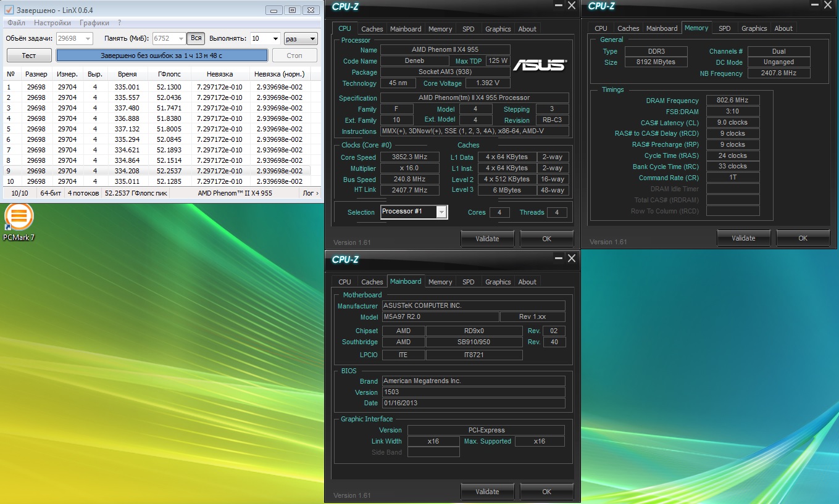Expand the 'Память (МиБ)' memory dropdown

(181, 38)
